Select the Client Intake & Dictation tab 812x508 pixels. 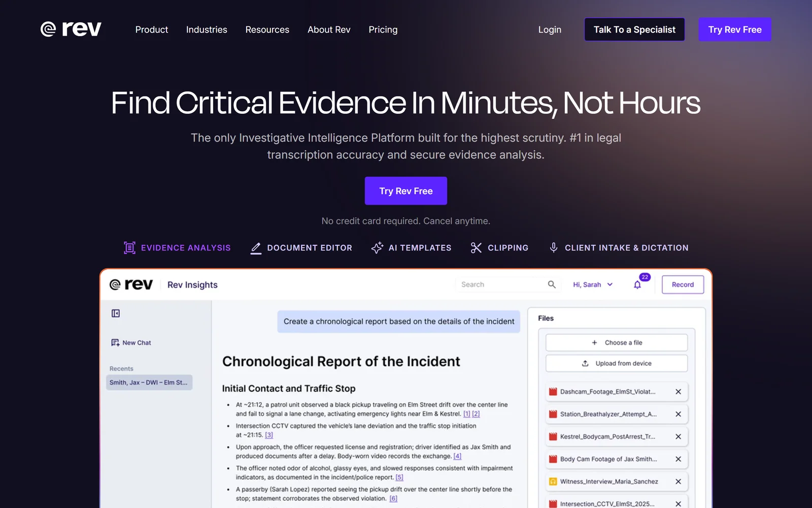pyautogui.click(x=619, y=248)
